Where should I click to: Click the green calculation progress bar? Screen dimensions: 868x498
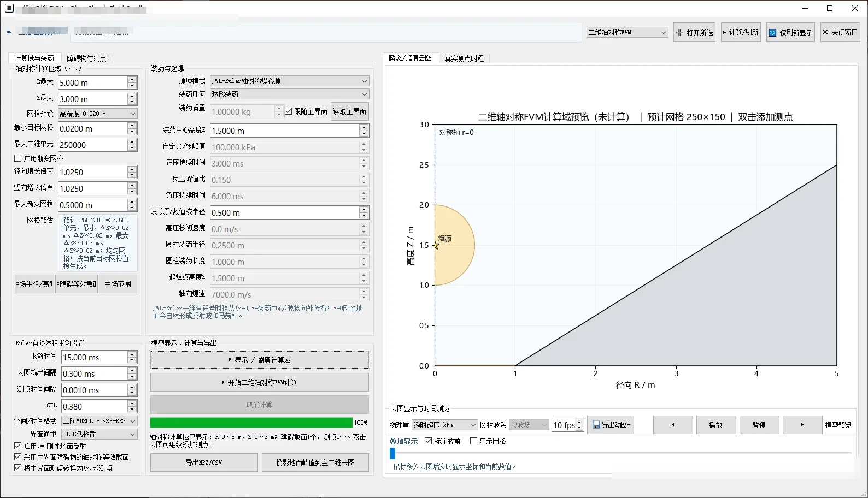coord(251,423)
